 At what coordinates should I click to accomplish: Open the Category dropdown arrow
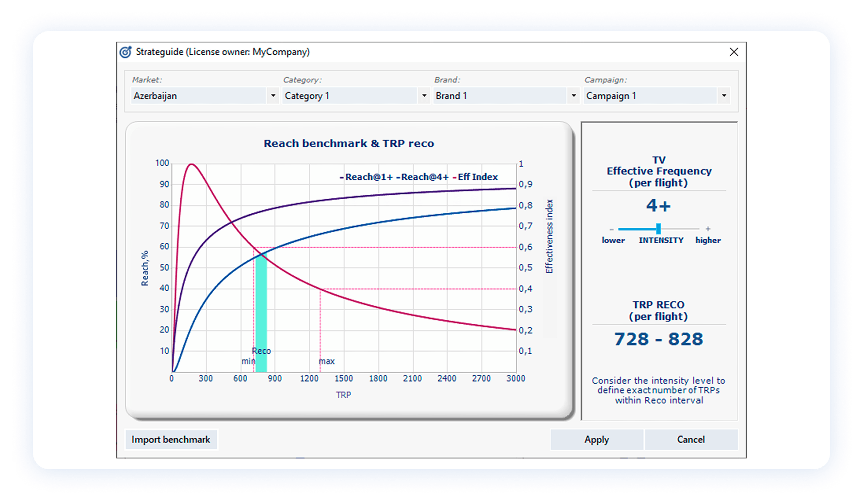pos(424,95)
